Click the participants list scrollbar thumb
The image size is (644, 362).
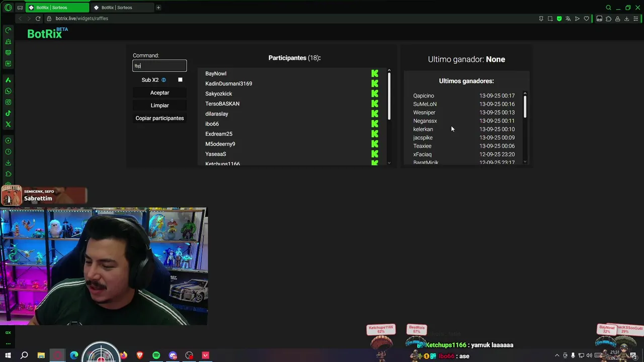389,97
